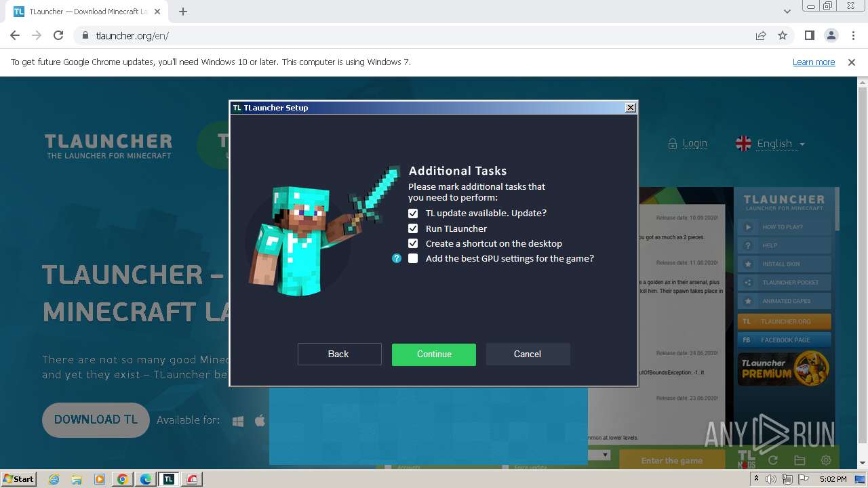This screenshot has width=868, height=488.
Task: Click the browser Back arrow
Action: click(x=15, y=35)
